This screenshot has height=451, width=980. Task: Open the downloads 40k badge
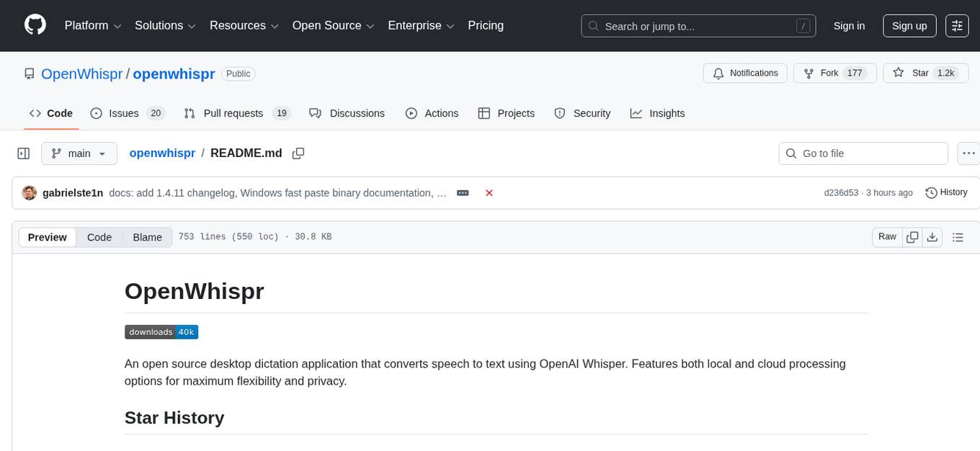coord(161,331)
